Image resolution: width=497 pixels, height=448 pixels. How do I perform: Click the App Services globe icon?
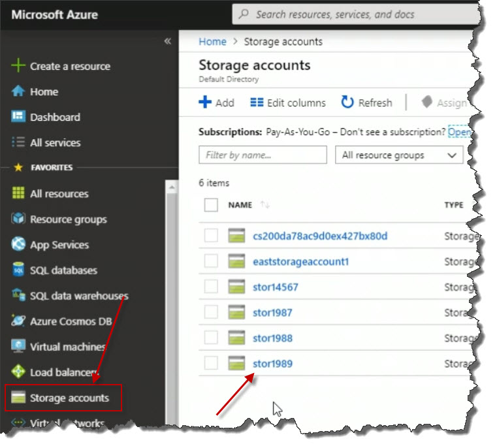click(x=18, y=244)
